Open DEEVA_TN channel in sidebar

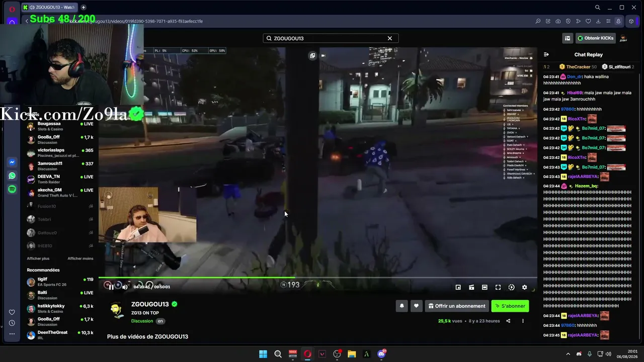pos(60,179)
